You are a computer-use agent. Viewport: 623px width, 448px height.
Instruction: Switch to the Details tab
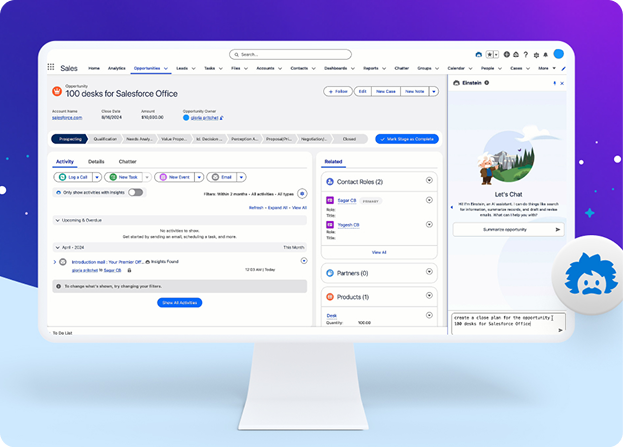coord(96,162)
